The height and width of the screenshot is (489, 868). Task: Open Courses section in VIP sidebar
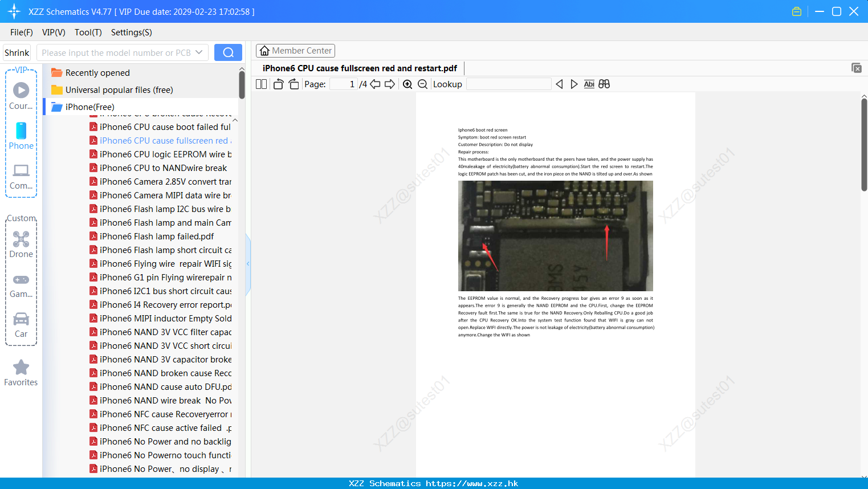[21, 96]
